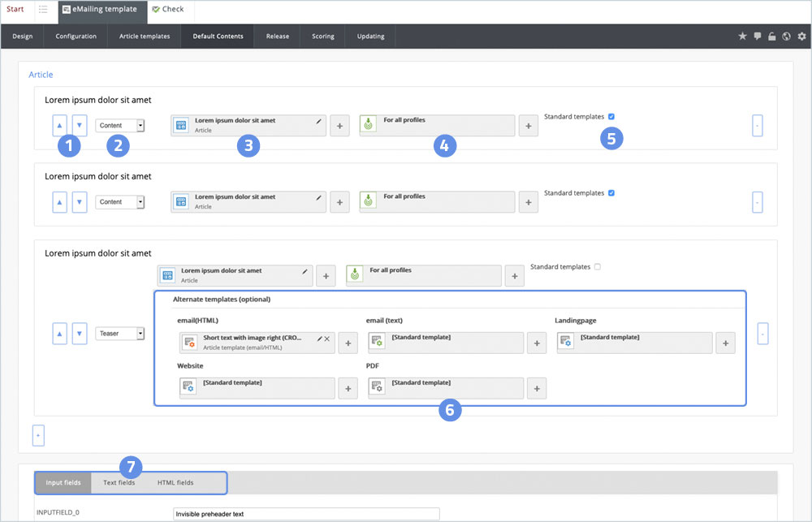Toggle Standard templates checkbox for second article
Viewport: 812px width, 522px height.
[611, 193]
